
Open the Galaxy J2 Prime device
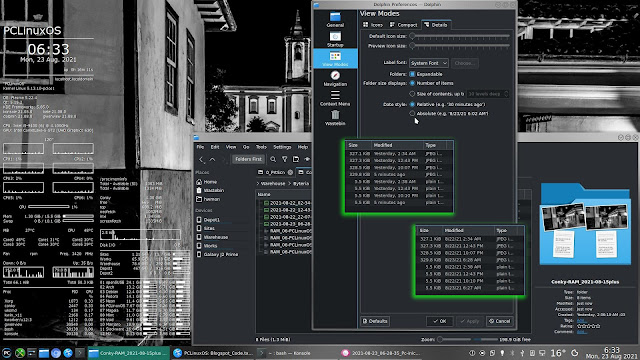click(217, 254)
